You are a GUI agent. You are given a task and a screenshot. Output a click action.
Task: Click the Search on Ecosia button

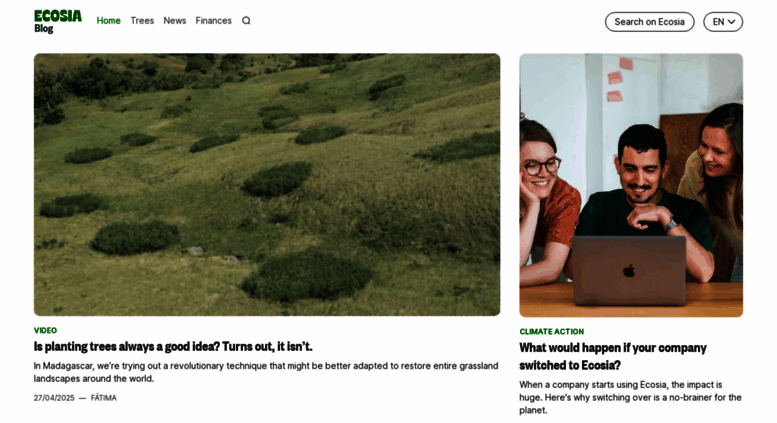649,22
